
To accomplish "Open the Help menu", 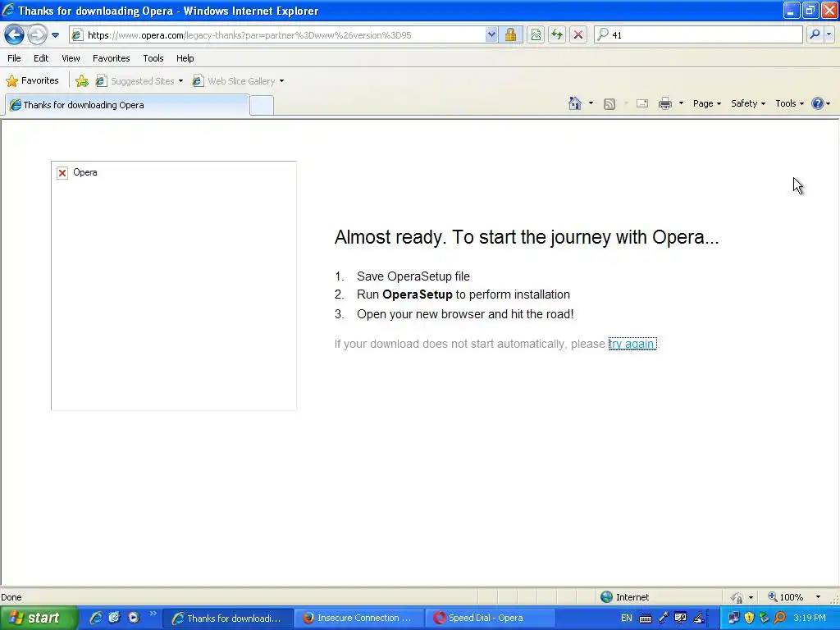I will click(x=185, y=58).
